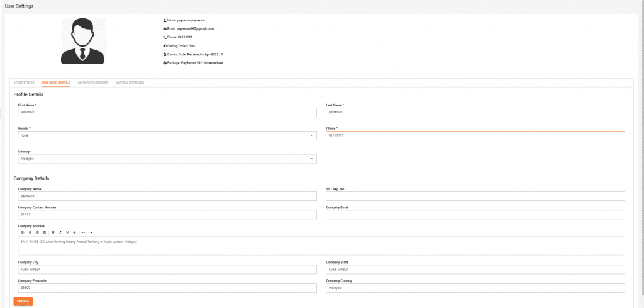Open the Gender dropdown
The image size is (644, 308).
coord(167,135)
